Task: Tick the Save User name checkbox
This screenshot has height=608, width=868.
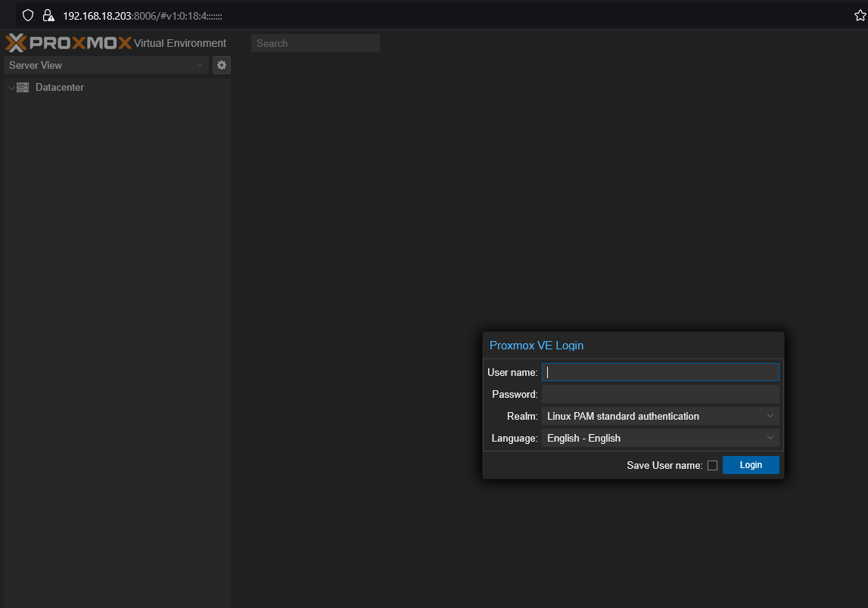Action: coord(712,465)
